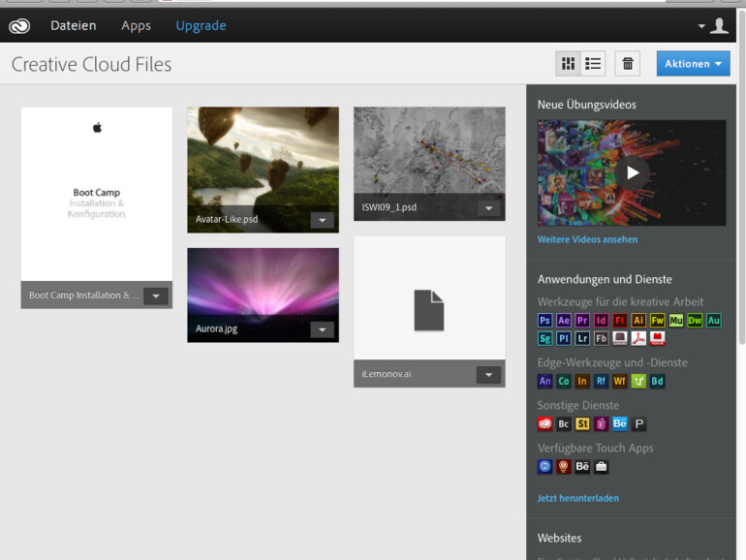
Task: Open the trash (deleted files) button
Action: pos(628,63)
